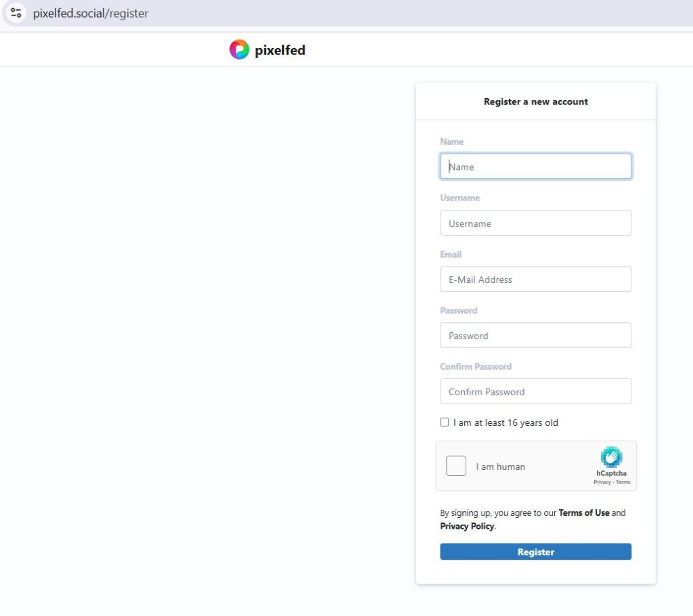Screen dimensions: 693x616
Task: Click the 'I am at least 16 years old' label
Action: (506, 422)
